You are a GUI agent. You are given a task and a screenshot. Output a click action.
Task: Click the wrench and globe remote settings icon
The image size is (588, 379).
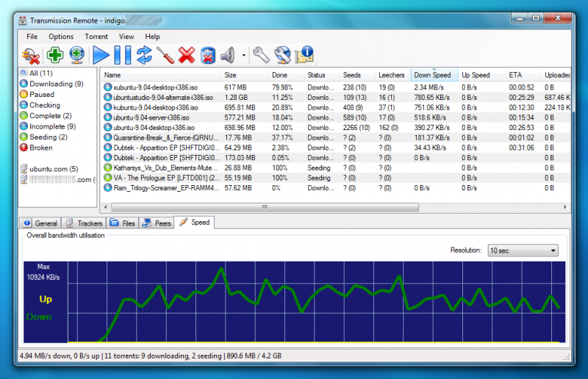pos(282,55)
